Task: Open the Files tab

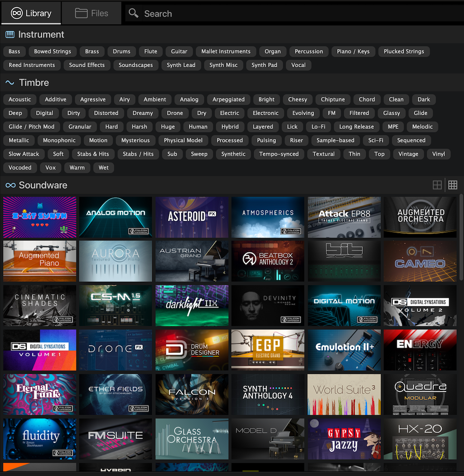Action: coord(92,13)
